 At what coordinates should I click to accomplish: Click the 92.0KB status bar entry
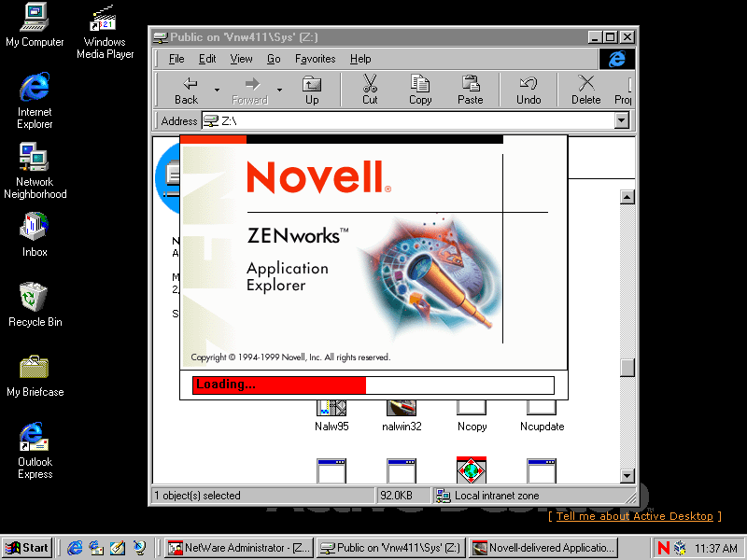click(404, 496)
